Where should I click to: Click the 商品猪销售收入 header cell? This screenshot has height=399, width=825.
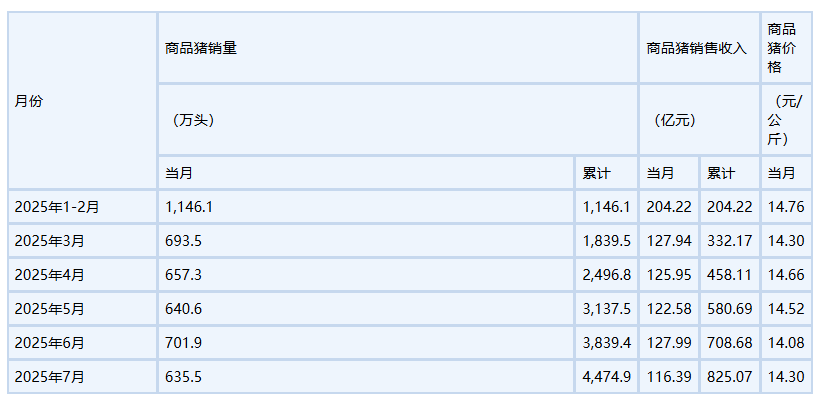tap(699, 48)
